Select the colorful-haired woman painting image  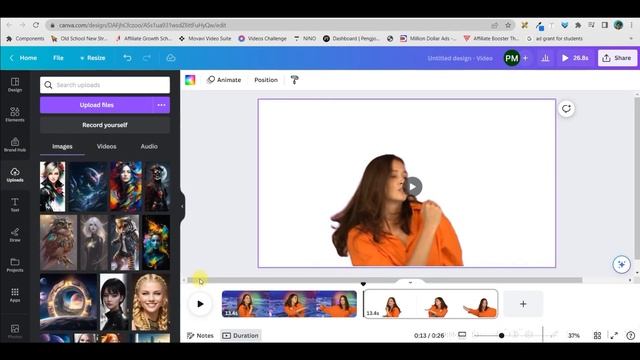(x=126, y=187)
